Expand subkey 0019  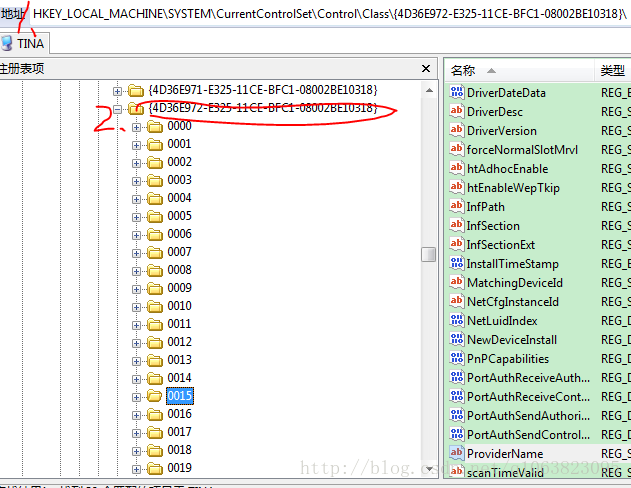[136, 469]
